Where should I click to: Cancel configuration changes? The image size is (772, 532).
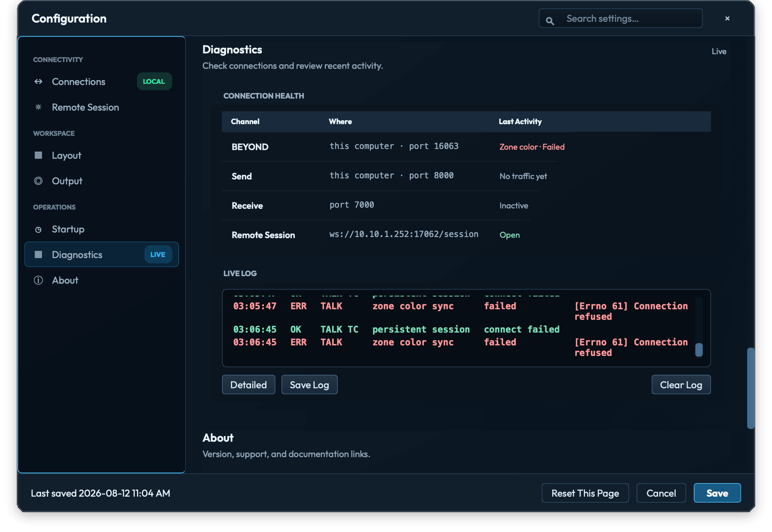(661, 493)
